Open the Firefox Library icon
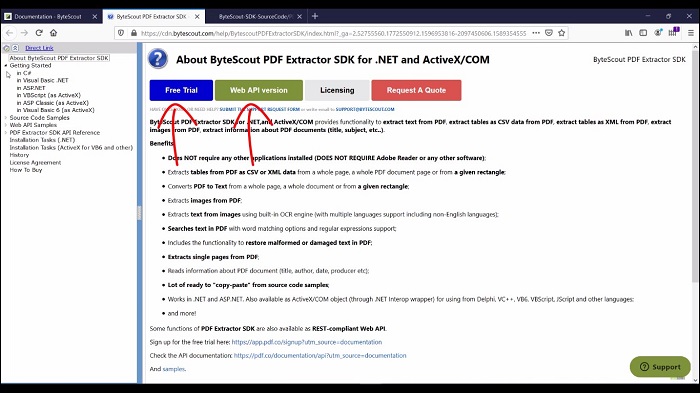The height and width of the screenshot is (393, 700). coord(629,33)
